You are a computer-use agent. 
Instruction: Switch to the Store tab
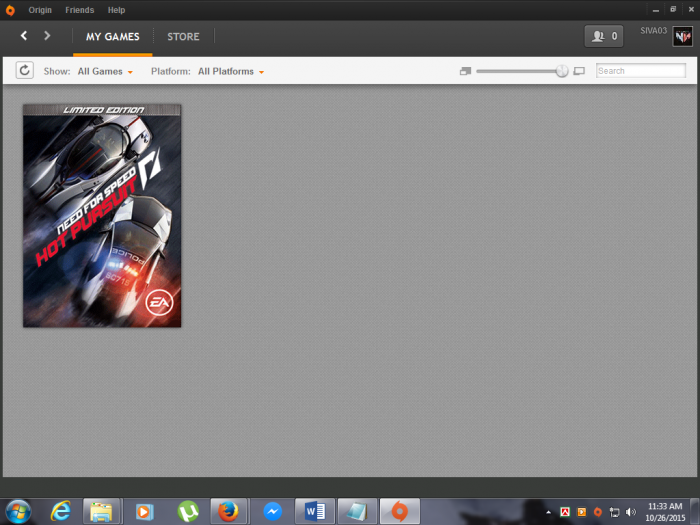[183, 37]
